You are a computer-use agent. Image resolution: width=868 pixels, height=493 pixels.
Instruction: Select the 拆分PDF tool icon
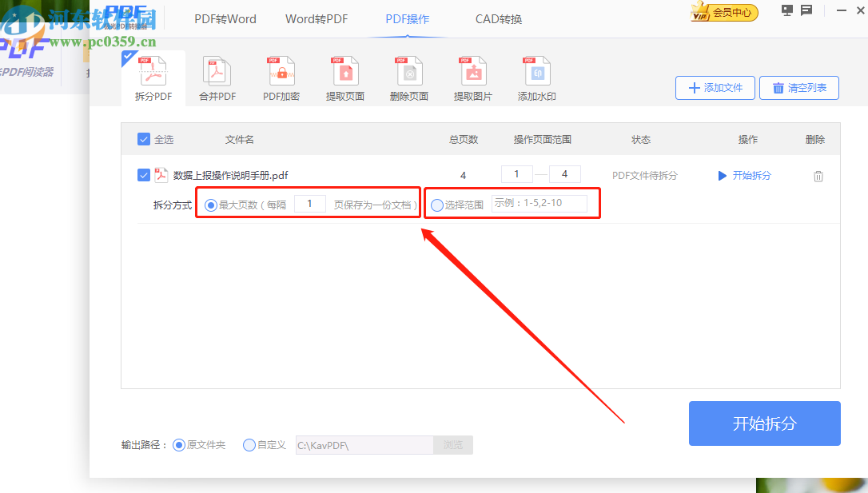tap(153, 76)
